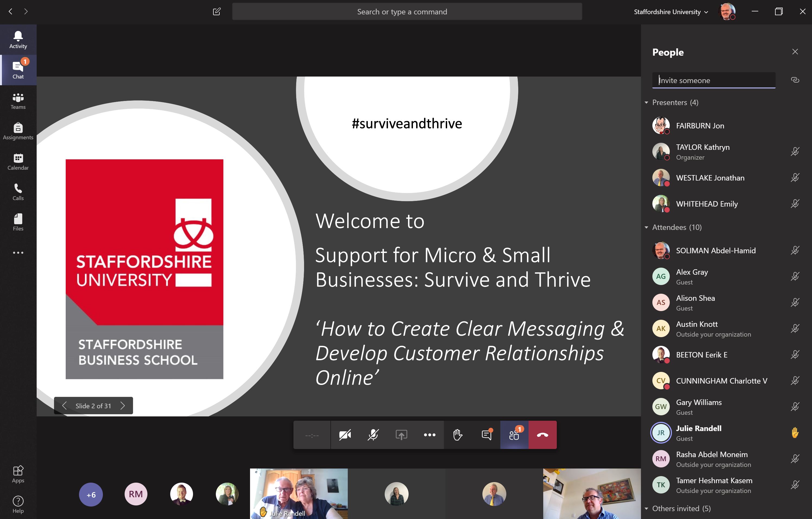812x519 pixels.
Task: Go forward with the navigation arrow
Action: pos(26,11)
